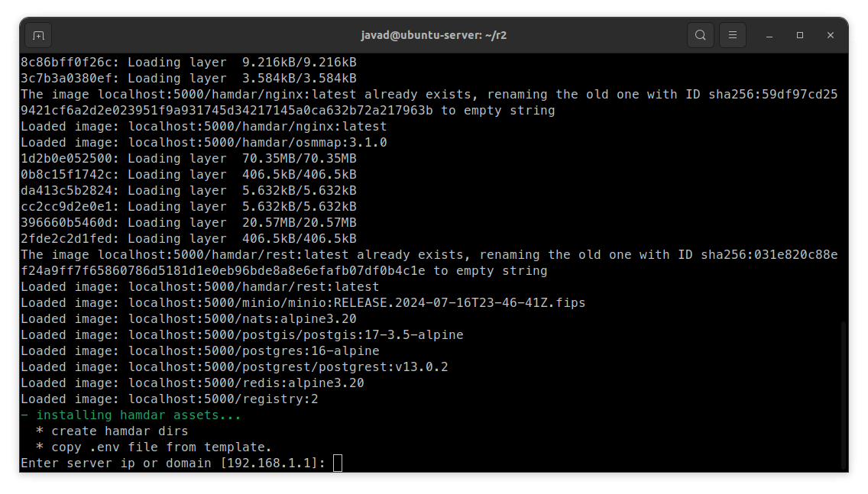Click the terminal scrollbar thumb

844,395
